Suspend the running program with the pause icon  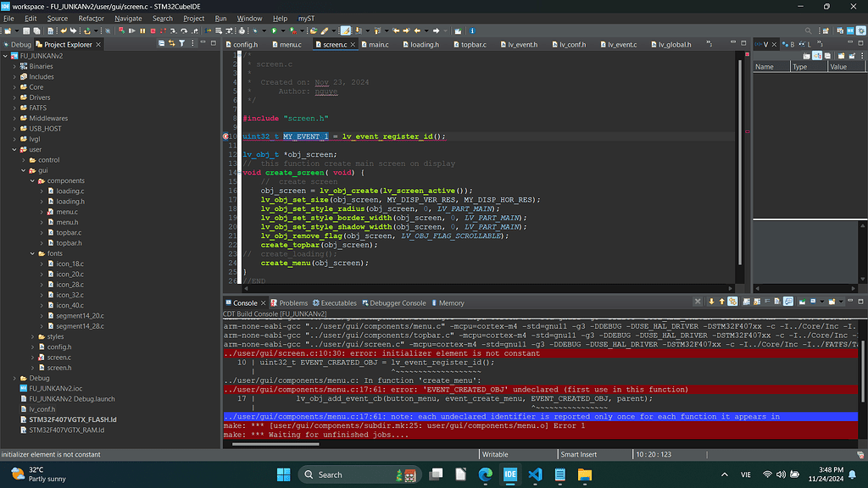click(142, 30)
